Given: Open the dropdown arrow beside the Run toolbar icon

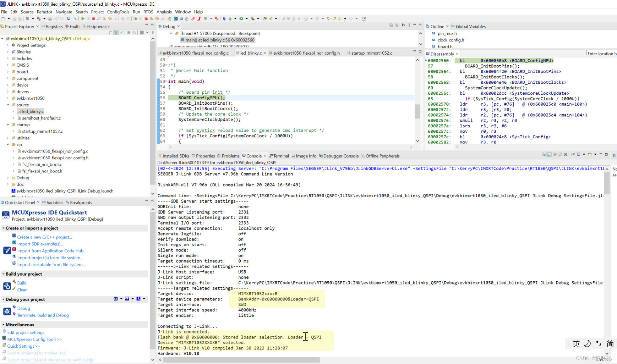Looking at the screenshot, I should (247, 18).
